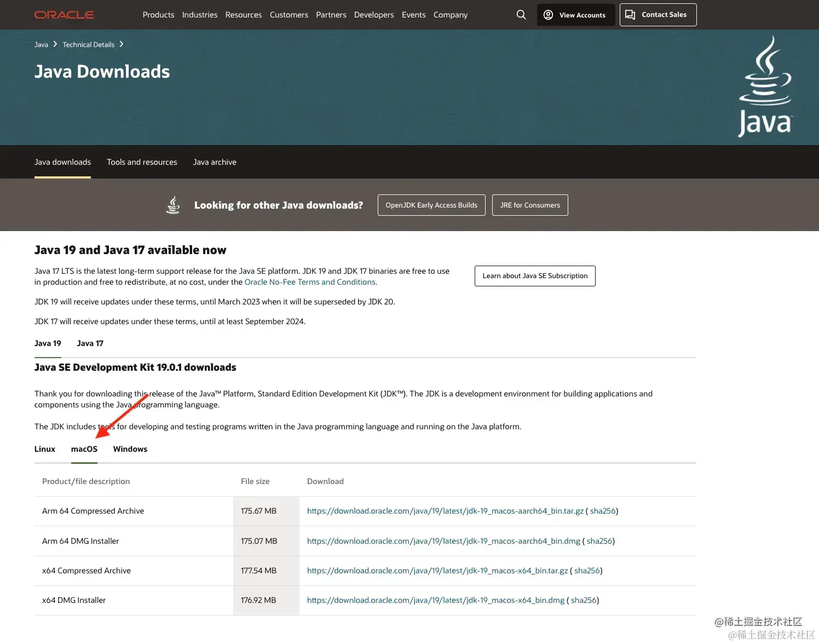This screenshot has height=644, width=819.
Task: Select the Java downloads tab
Action: click(62, 162)
